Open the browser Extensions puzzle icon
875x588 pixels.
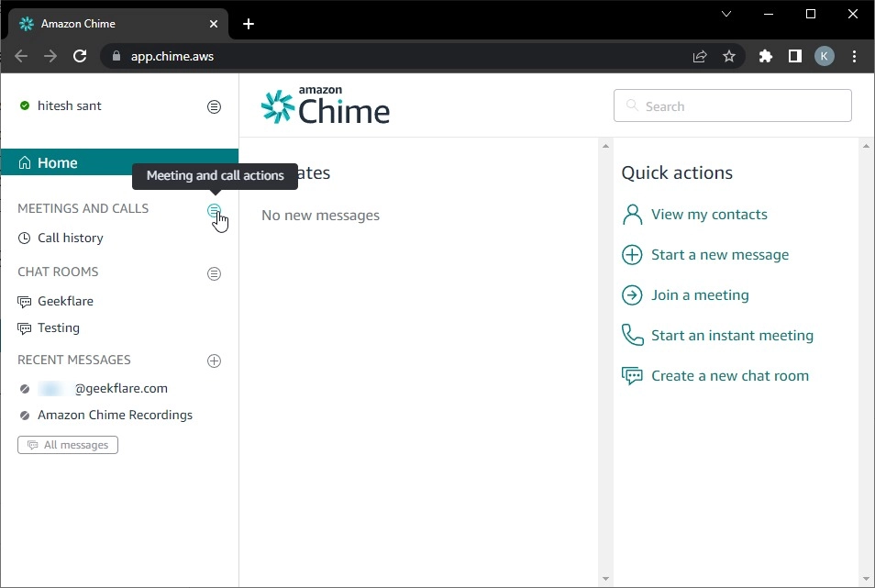(766, 56)
